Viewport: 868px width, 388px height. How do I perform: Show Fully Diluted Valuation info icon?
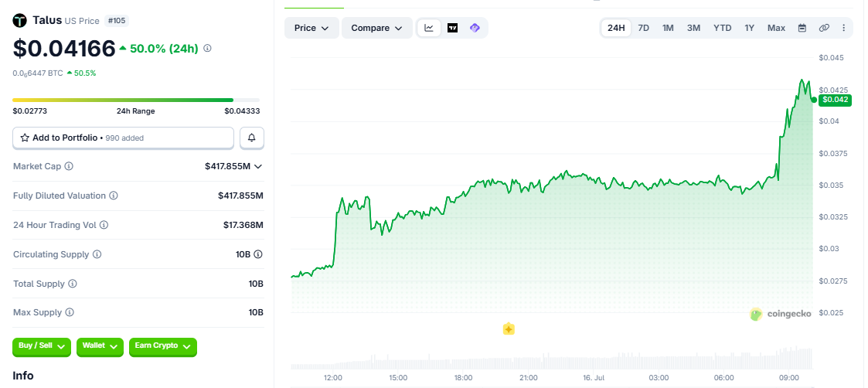[x=114, y=196]
